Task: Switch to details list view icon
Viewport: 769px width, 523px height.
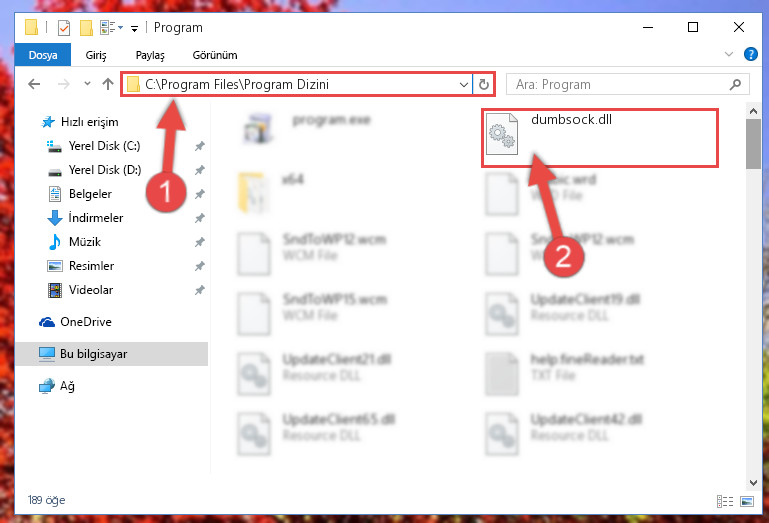Action: pos(725,501)
